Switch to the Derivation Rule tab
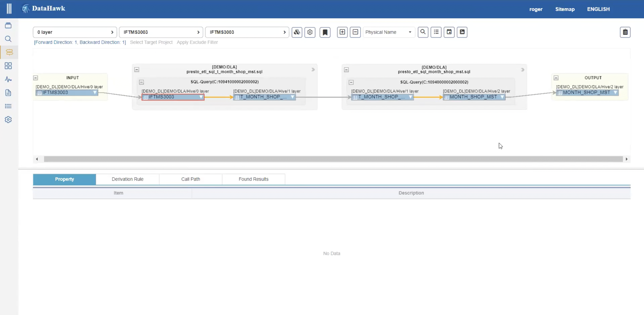644x315 pixels. coord(127,179)
